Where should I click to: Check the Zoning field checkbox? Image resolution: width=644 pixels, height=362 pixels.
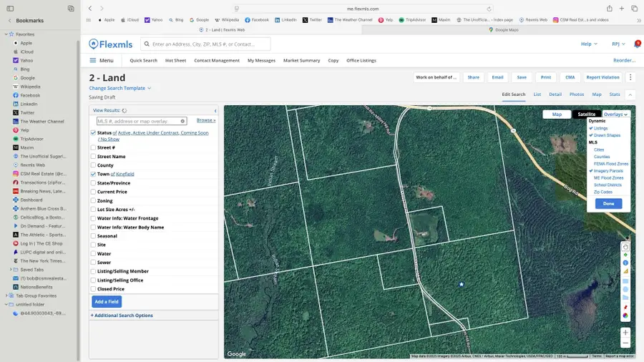(x=93, y=201)
